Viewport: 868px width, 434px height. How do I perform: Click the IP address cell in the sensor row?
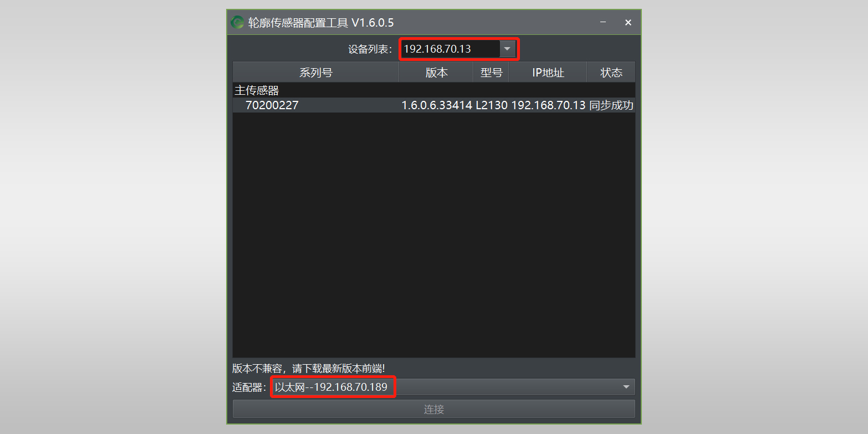tap(548, 105)
